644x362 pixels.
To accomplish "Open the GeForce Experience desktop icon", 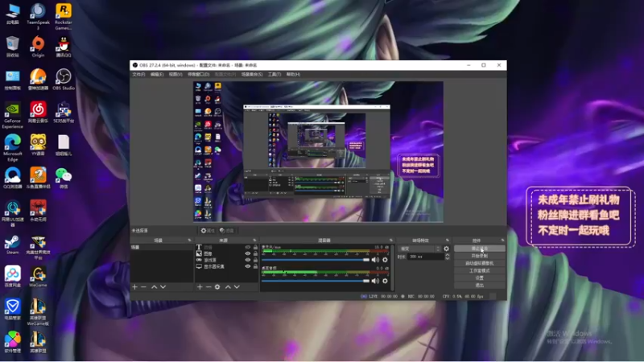I will pos(12,115).
